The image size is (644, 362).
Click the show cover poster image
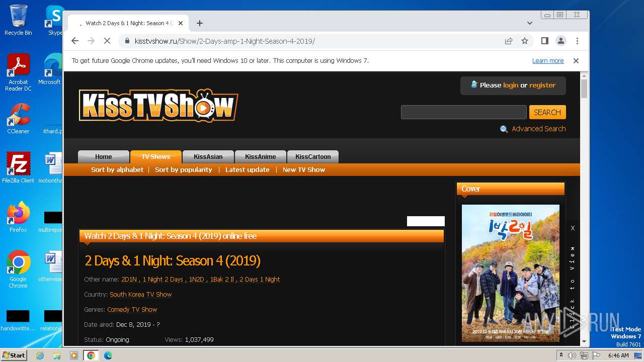click(x=511, y=273)
